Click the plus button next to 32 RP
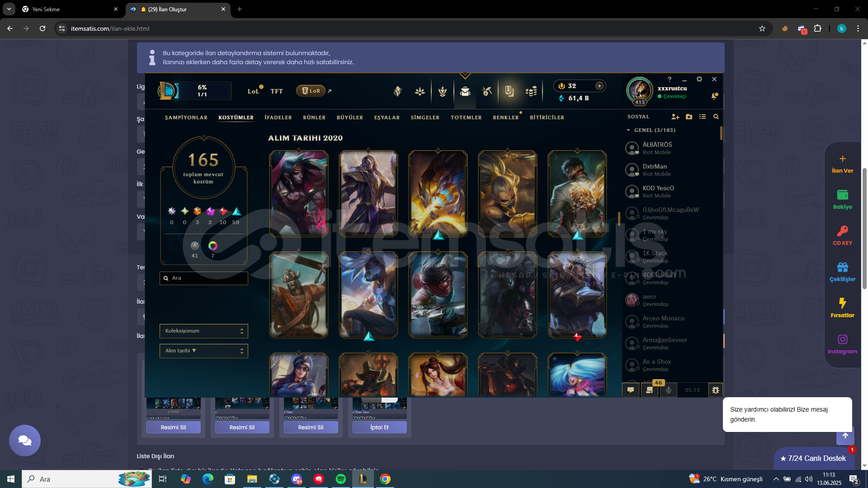 (599, 86)
